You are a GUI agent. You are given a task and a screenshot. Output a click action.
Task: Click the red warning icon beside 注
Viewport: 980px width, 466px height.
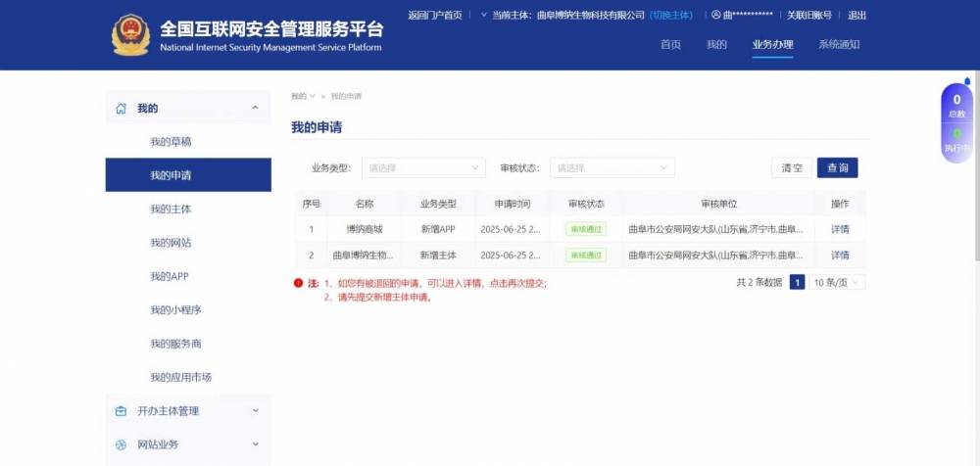pyautogui.click(x=298, y=283)
